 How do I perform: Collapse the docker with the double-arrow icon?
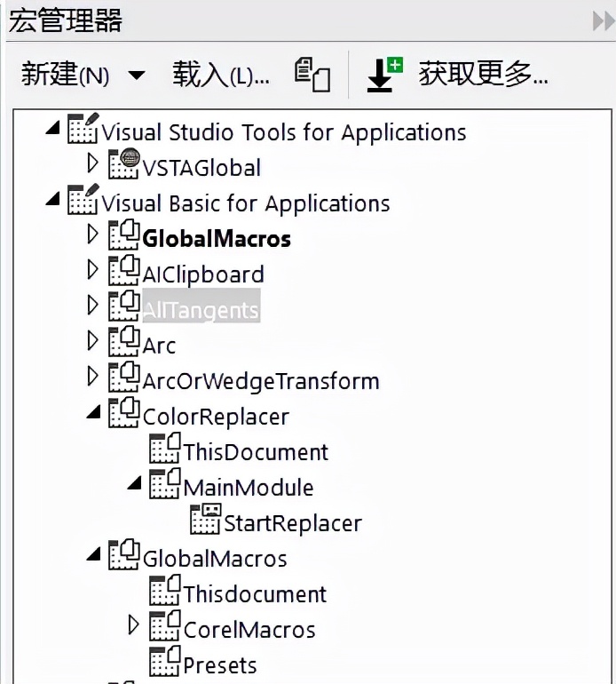[604, 21]
